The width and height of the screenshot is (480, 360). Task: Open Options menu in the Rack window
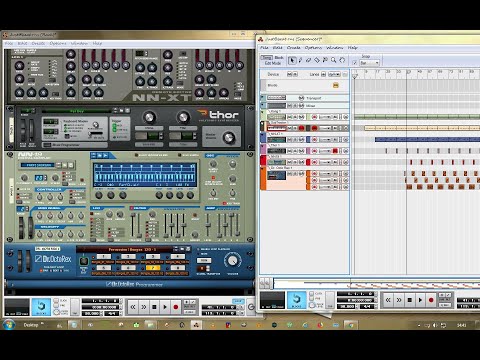click(x=58, y=43)
